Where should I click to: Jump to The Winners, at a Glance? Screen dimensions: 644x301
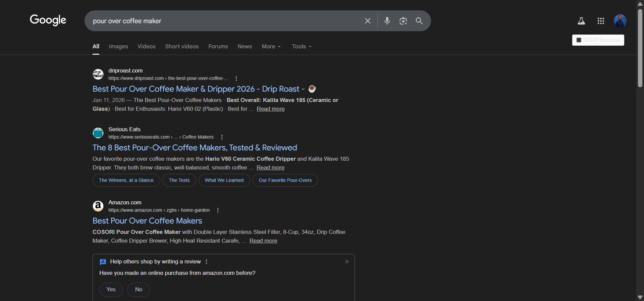pos(126,180)
